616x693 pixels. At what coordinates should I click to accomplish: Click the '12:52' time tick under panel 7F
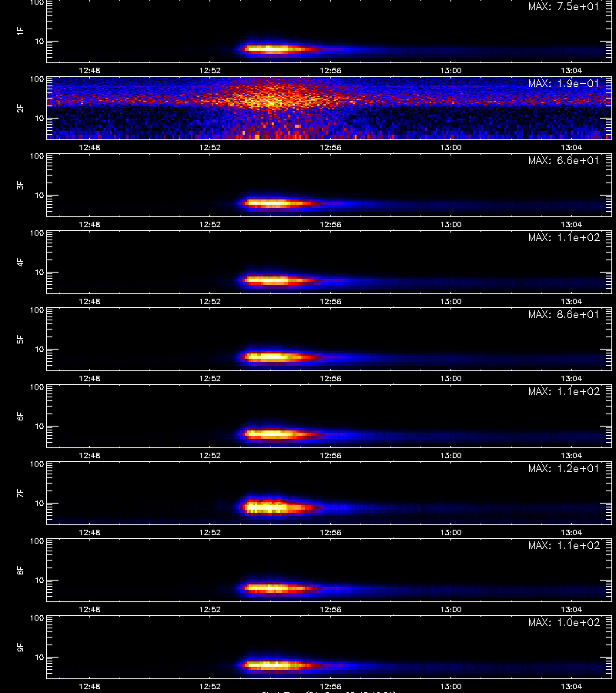(x=210, y=532)
